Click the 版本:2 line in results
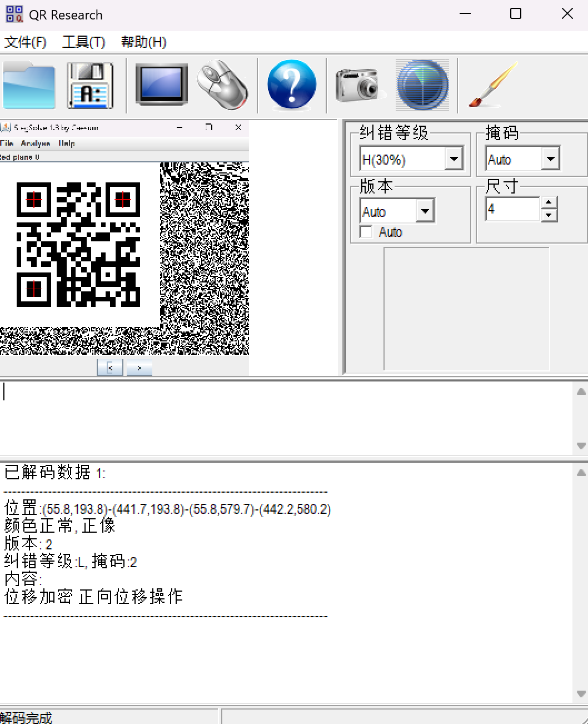This screenshot has width=588, height=724. coord(28,543)
